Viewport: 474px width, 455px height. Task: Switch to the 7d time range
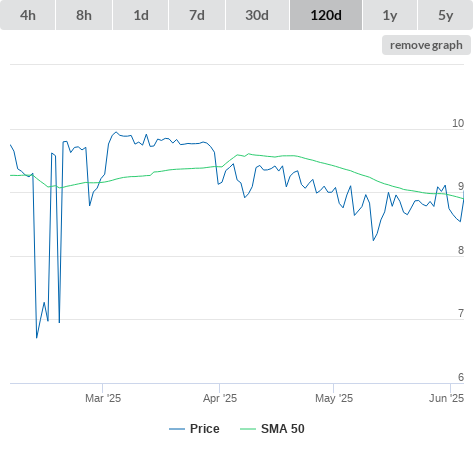(197, 15)
